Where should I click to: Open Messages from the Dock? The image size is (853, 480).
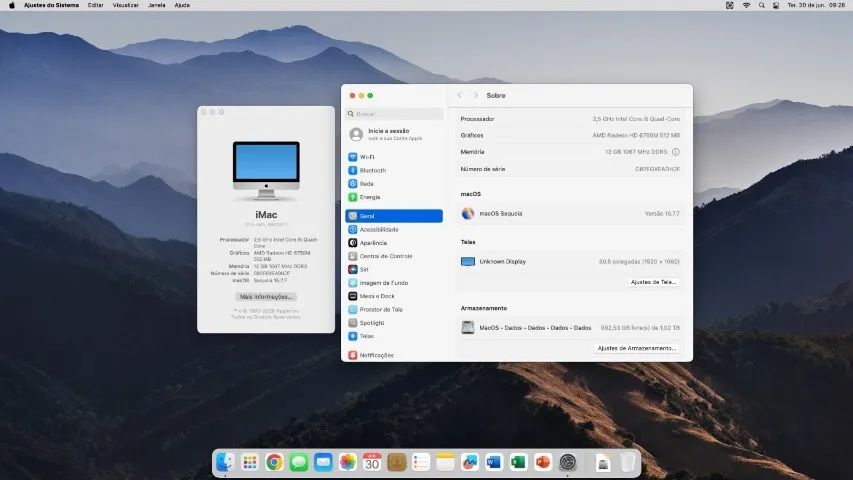tap(299, 462)
